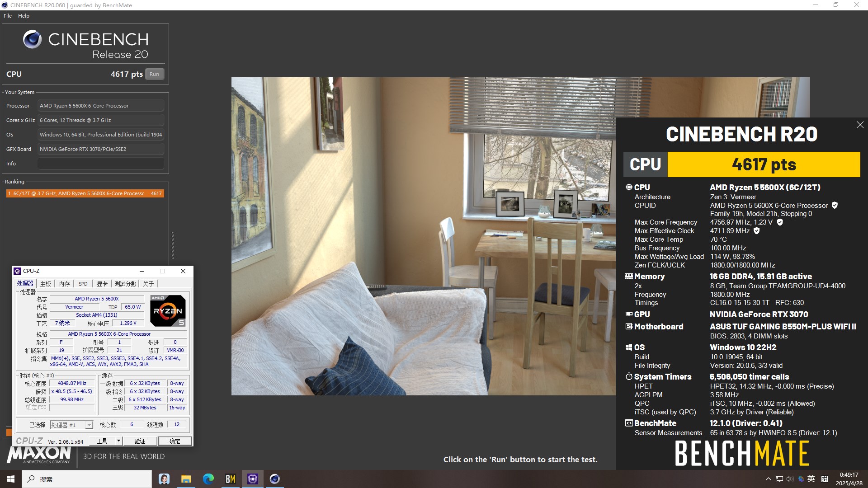
Task: Click the 修订 value VMR-B0 in CPU-Z
Action: click(x=175, y=350)
